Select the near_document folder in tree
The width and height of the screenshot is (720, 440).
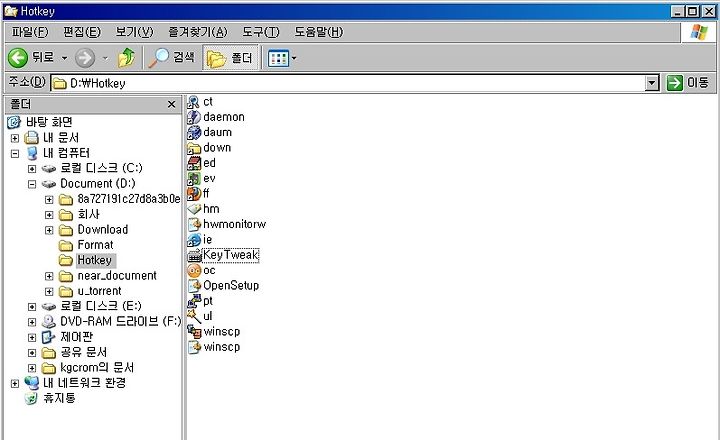[x=117, y=276]
